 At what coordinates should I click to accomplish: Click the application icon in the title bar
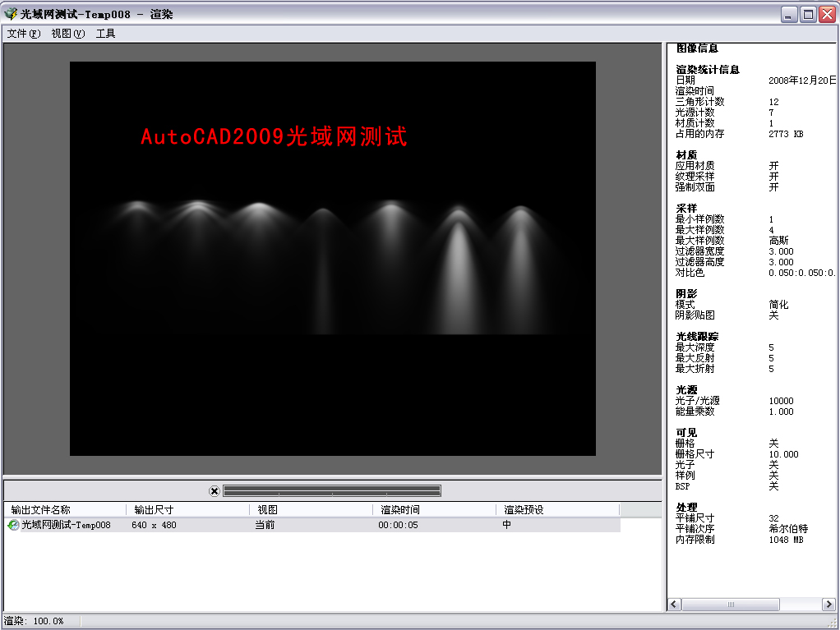(9, 12)
